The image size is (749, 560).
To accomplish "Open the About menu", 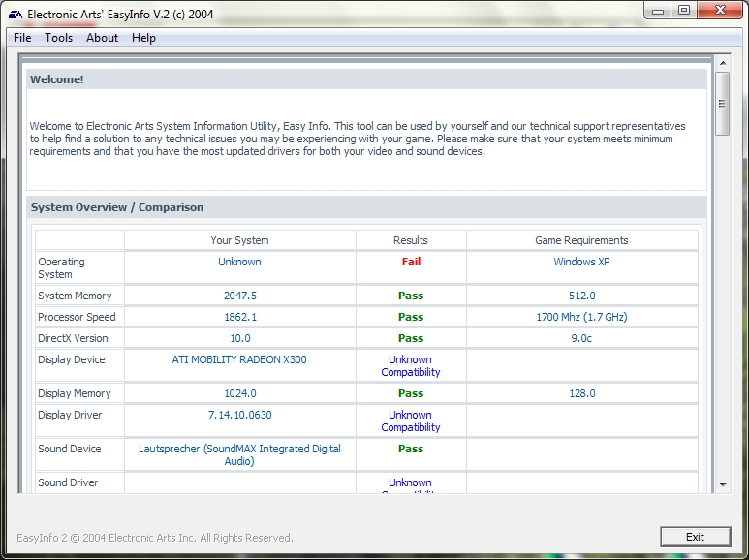I will coord(102,38).
